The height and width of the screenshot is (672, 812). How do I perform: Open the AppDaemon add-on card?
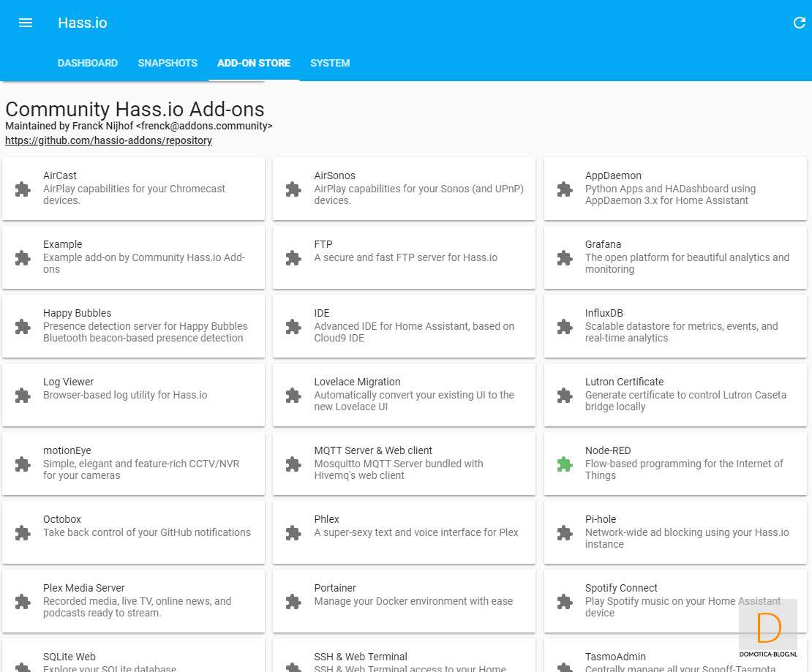tap(676, 189)
